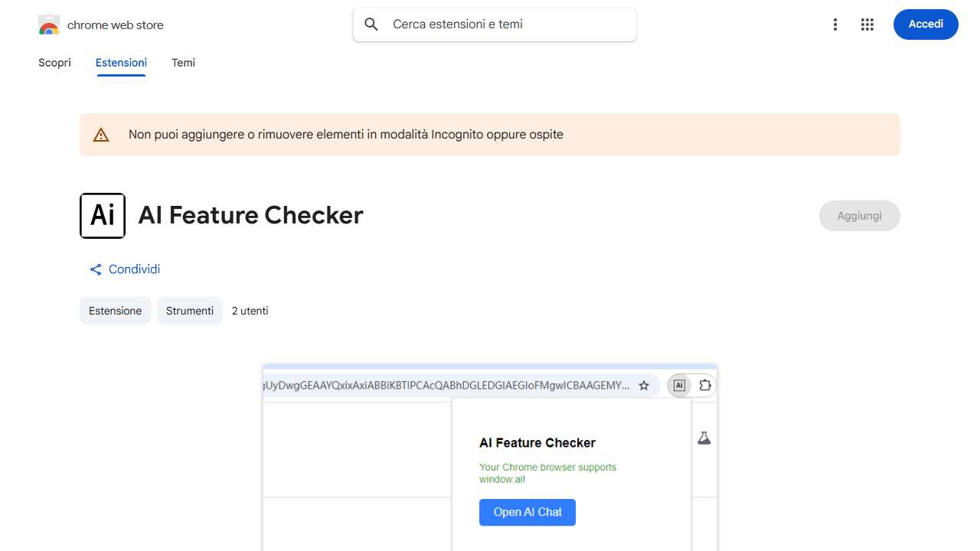
Task: Click the share icon beside Condividi
Action: tap(95, 269)
